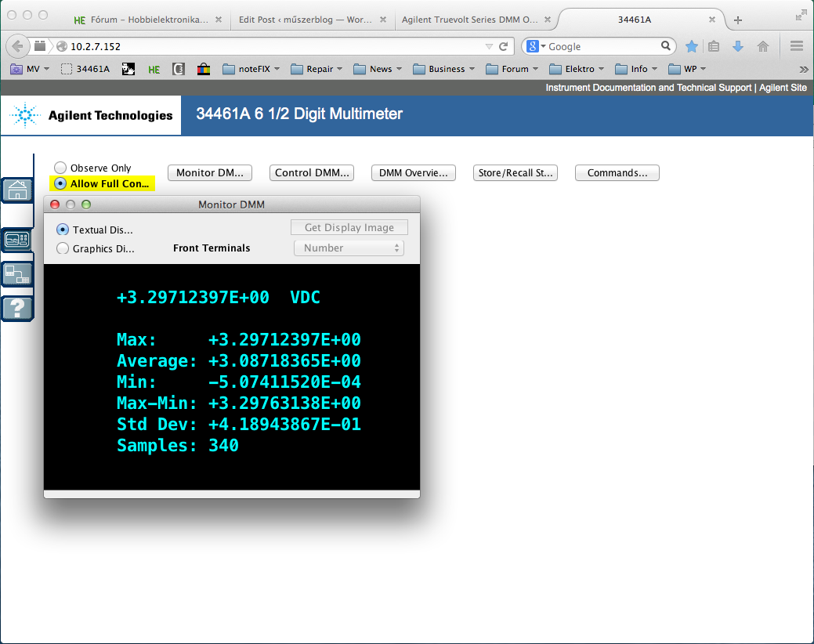Expand the Info bookmarks folder
The width and height of the screenshot is (814, 644).
[x=636, y=69]
